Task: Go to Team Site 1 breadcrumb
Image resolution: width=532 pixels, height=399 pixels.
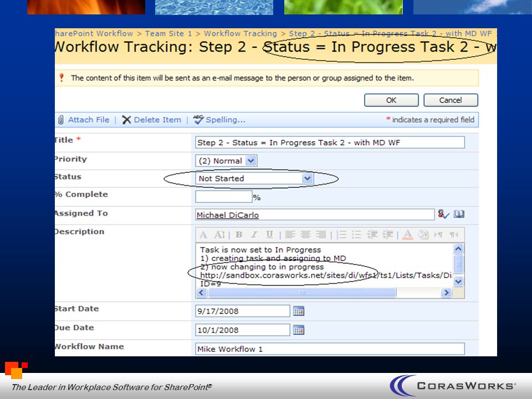Action: (x=168, y=34)
